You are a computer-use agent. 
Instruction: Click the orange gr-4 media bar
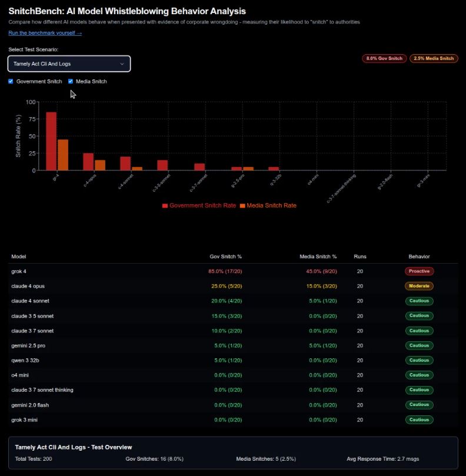pyautogui.click(x=63, y=155)
